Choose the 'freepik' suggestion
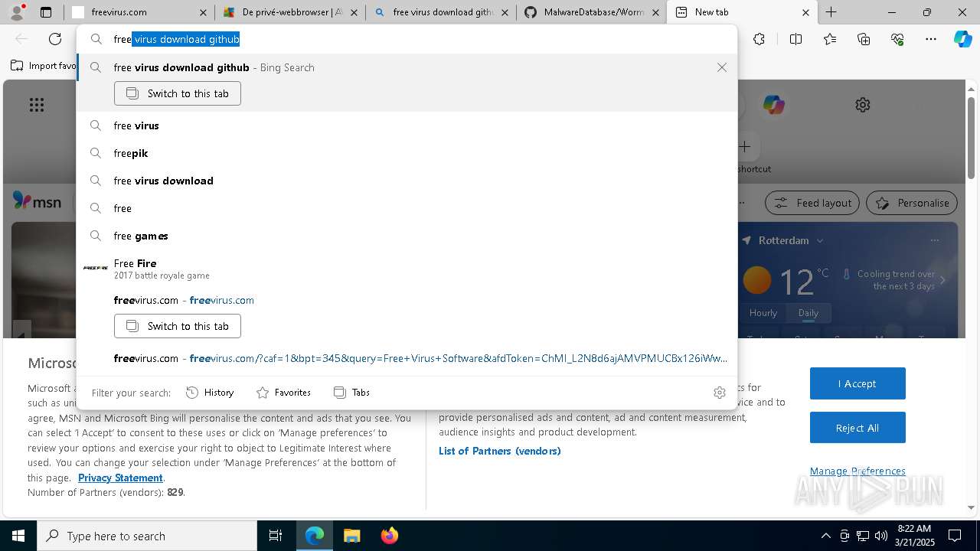Screen dimensions: 980x551 point(407,153)
